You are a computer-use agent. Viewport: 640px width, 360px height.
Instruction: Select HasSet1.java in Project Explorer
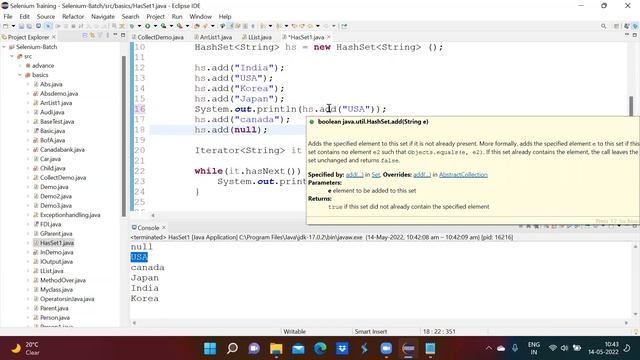(x=57, y=243)
